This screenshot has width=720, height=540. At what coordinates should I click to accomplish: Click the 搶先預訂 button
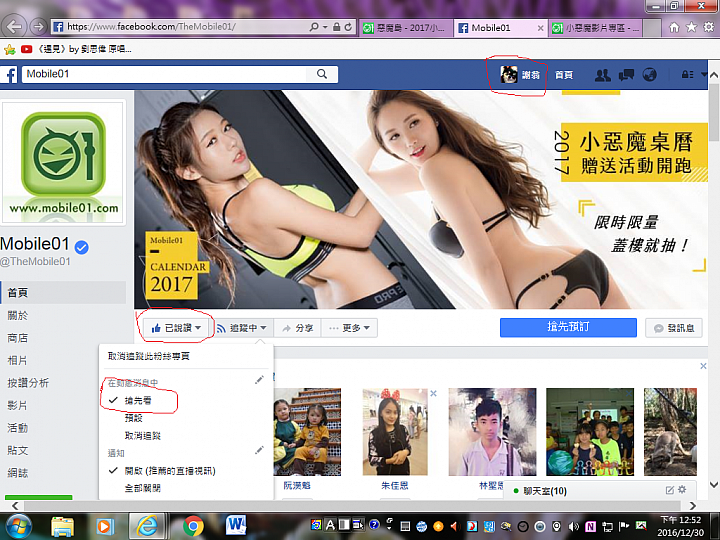point(568,327)
